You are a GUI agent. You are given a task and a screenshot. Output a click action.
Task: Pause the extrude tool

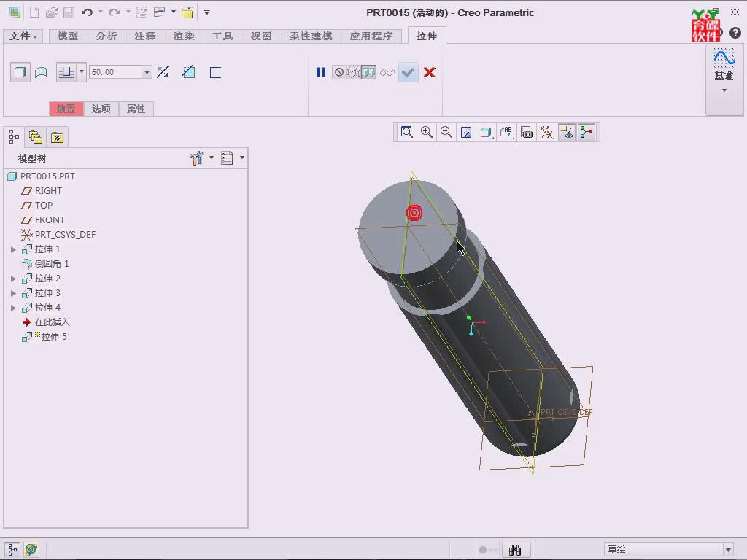[321, 72]
